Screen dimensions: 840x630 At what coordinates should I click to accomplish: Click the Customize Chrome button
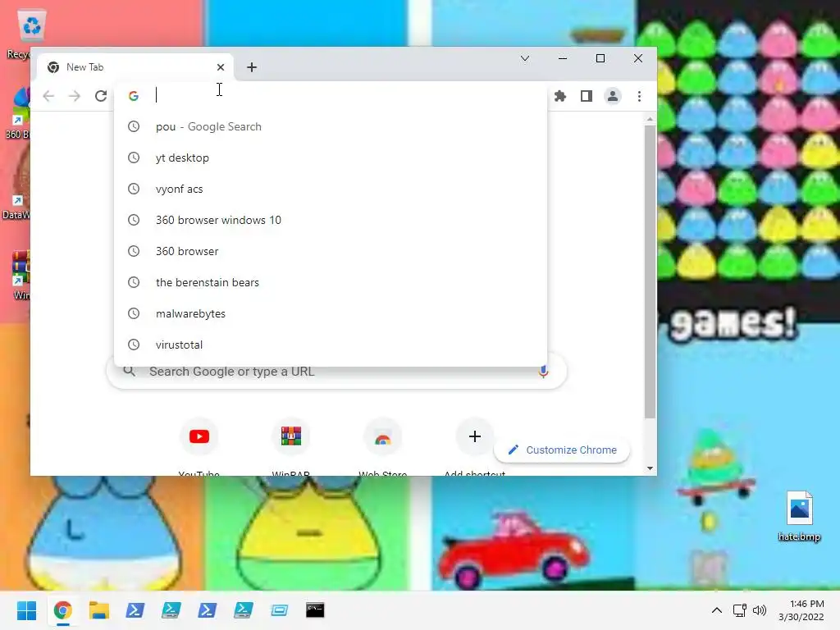pos(562,450)
